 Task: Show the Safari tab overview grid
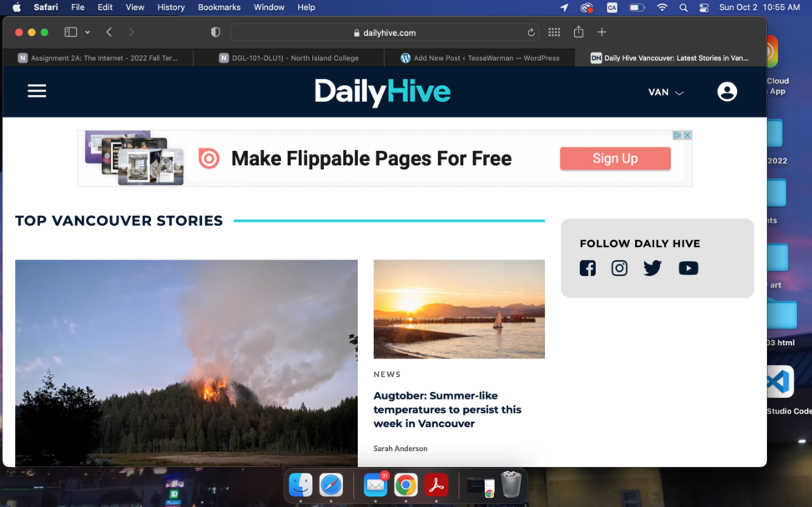[x=554, y=33]
